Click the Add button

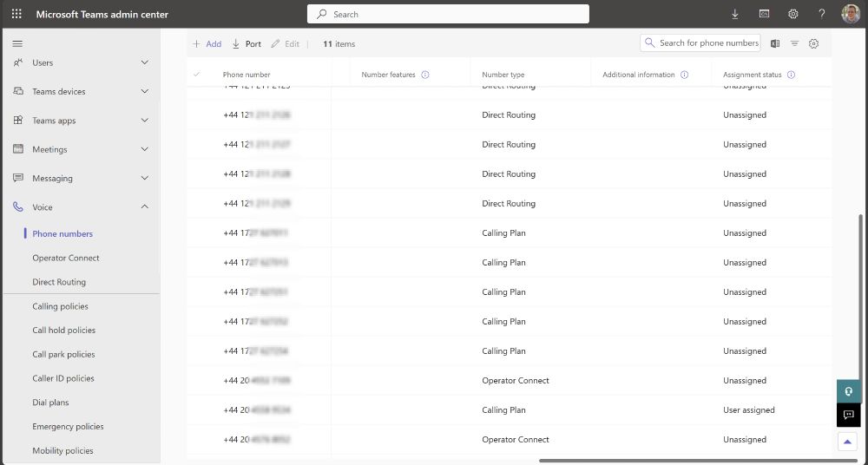tap(207, 43)
